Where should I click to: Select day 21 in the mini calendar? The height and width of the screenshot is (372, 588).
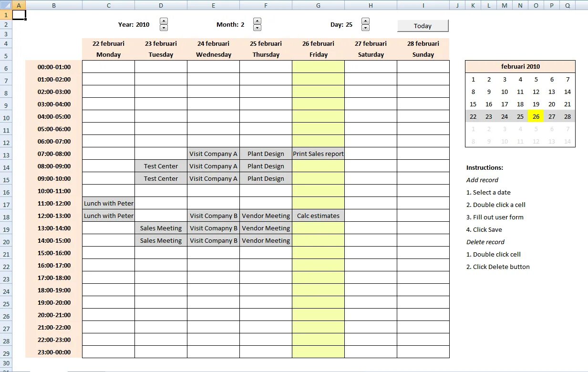[x=567, y=104]
